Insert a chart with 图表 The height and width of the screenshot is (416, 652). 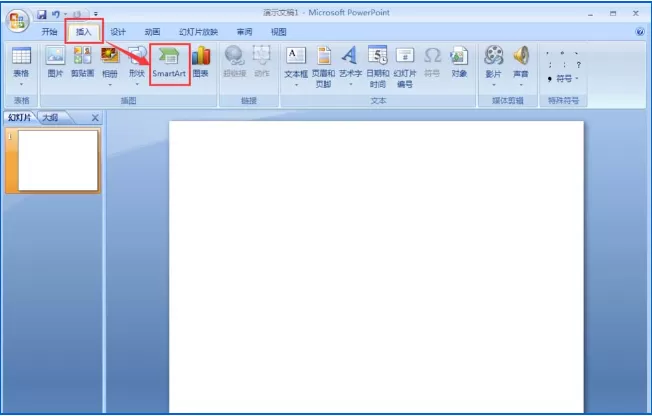coord(201,63)
